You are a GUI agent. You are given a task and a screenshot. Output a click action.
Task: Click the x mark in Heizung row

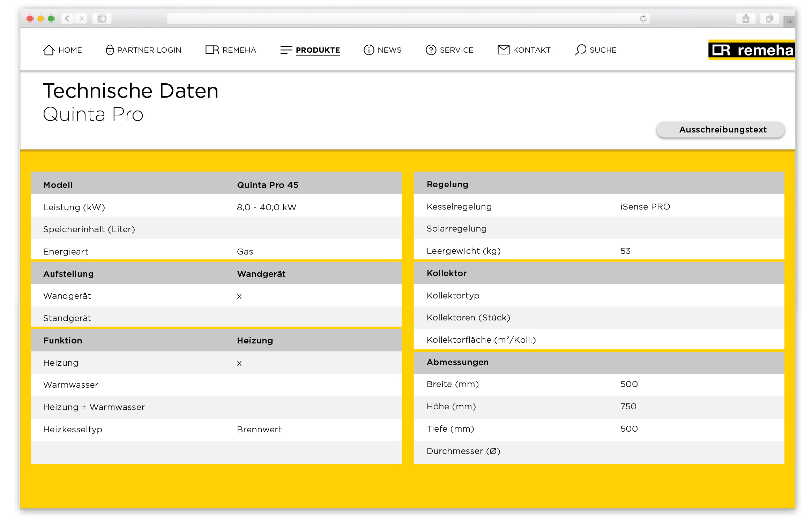pyautogui.click(x=239, y=363)
